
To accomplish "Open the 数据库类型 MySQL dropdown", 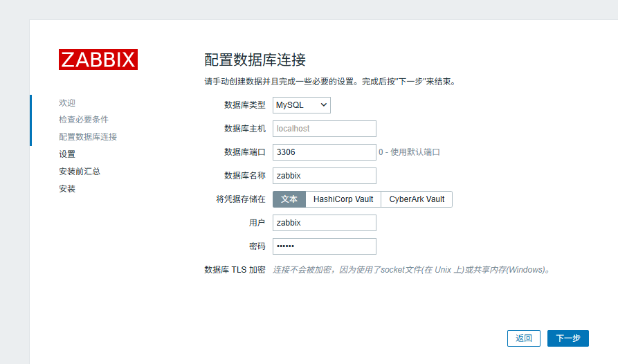I will click(302, 105).
